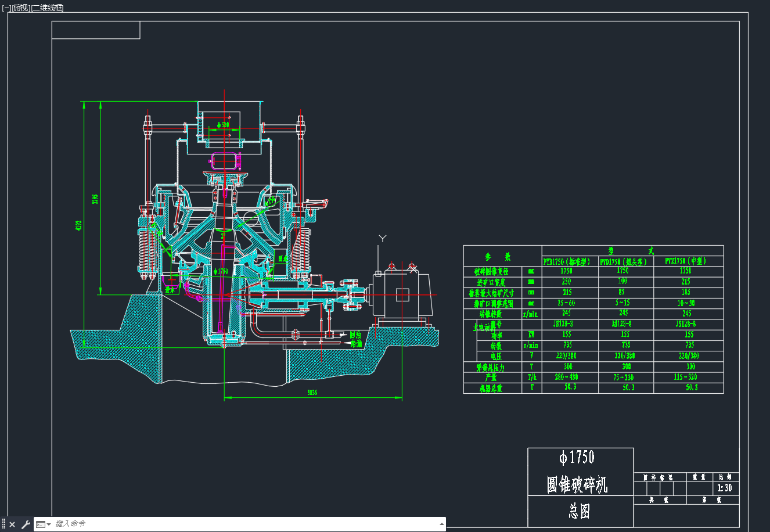Open the 俯视 view controls menu
This screenshot has width=770, height=532.
coord(21,8)
